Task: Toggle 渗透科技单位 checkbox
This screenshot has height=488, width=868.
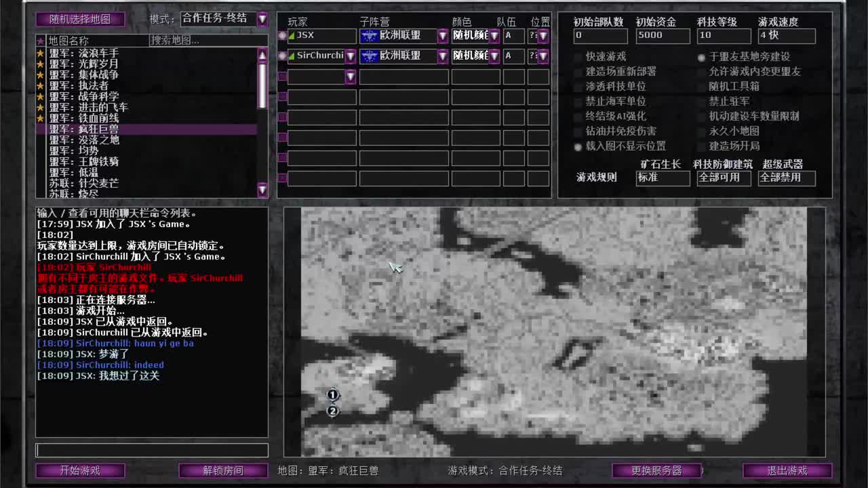Action: (x=578, y=87)
